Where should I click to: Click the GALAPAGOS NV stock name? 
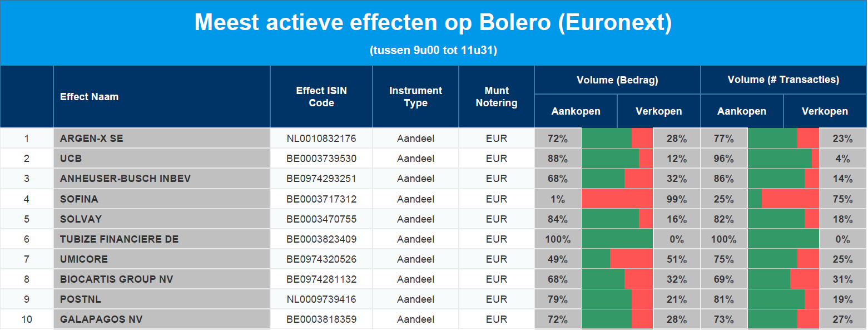point(101,319)
